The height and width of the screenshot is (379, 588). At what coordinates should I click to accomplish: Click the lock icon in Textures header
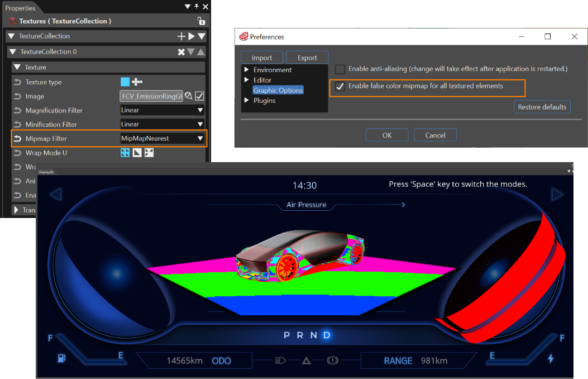pyautogui.click(x=202, y=21)
